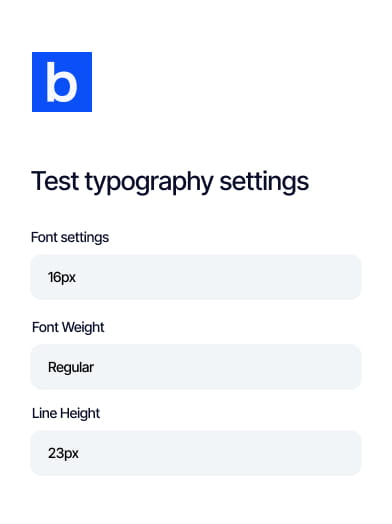Screen dimensions: 392x524
Task: Click the word 'typography' in the heading
Action: click(x=149, y=183)
